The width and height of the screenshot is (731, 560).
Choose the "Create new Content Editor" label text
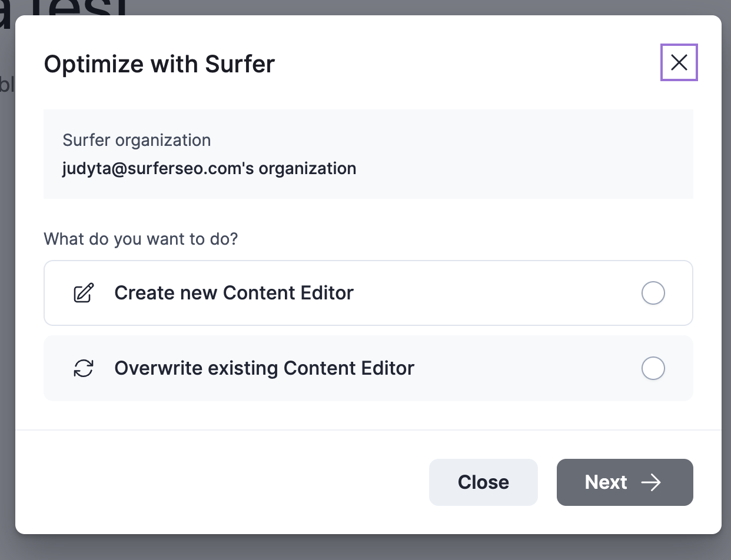click(234, 293)
